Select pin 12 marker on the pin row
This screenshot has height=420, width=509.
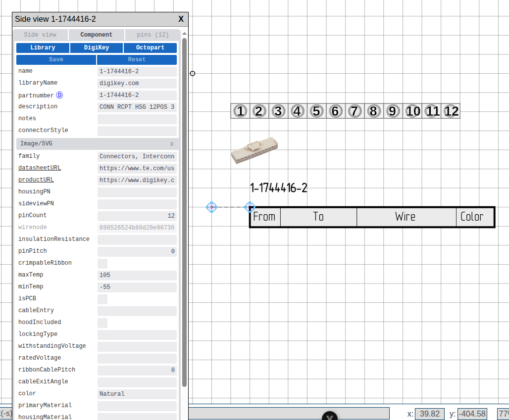click(x=451, y=111)
